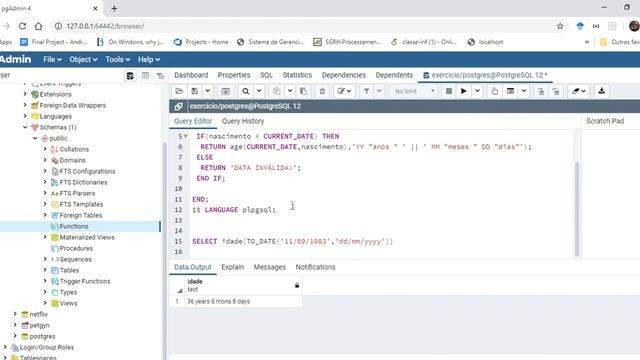Collapse the public schema node

pos(35,138)
